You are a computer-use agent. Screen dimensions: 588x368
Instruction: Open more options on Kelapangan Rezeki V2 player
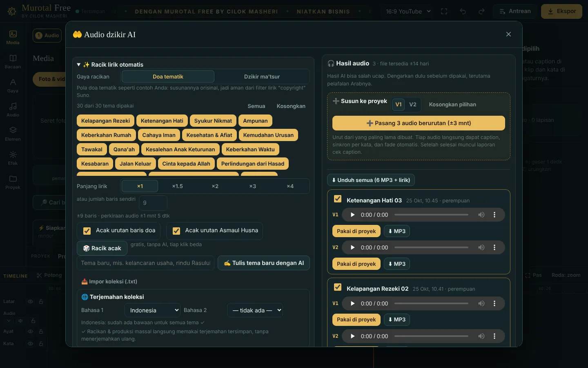(494, 336)
